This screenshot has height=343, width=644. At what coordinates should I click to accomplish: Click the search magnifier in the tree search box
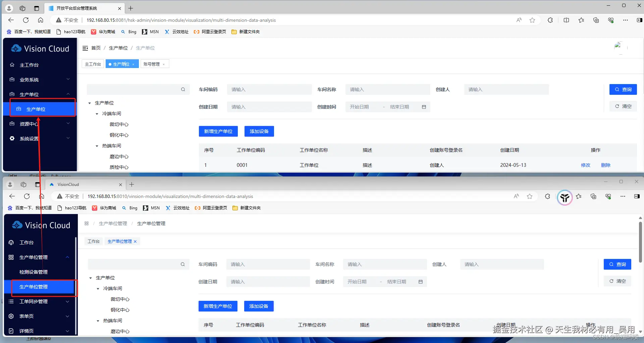point(183,89)
